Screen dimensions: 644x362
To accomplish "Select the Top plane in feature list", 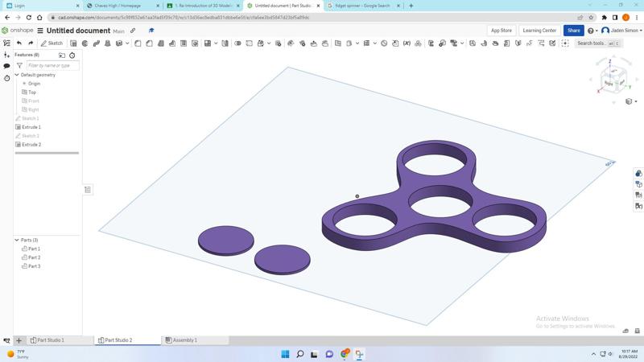I will click(x=32, y=93).
